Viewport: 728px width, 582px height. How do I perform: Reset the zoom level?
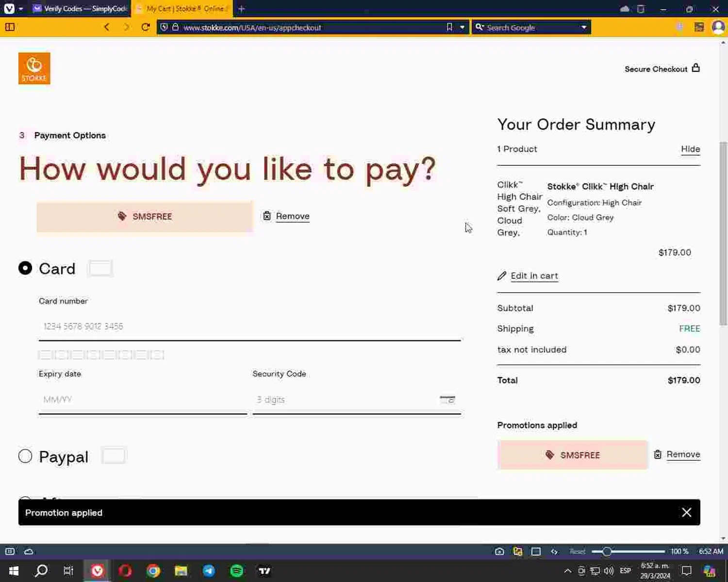pyautogui.click(x=577, y=551)
